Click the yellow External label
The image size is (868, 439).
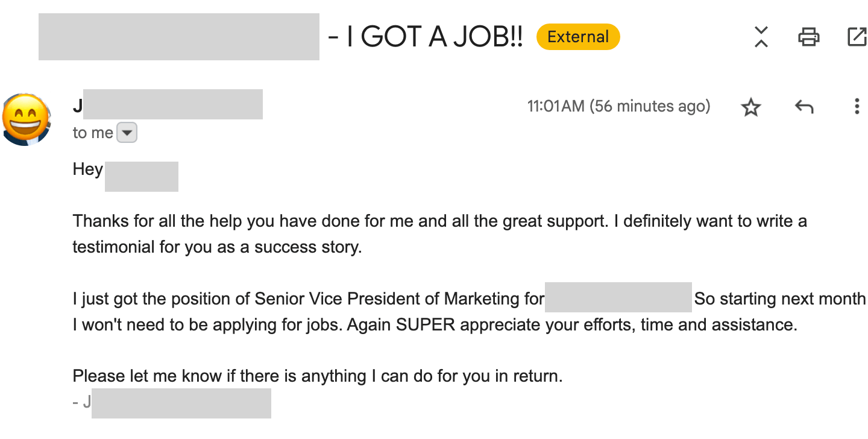click(x=578, y=37)
